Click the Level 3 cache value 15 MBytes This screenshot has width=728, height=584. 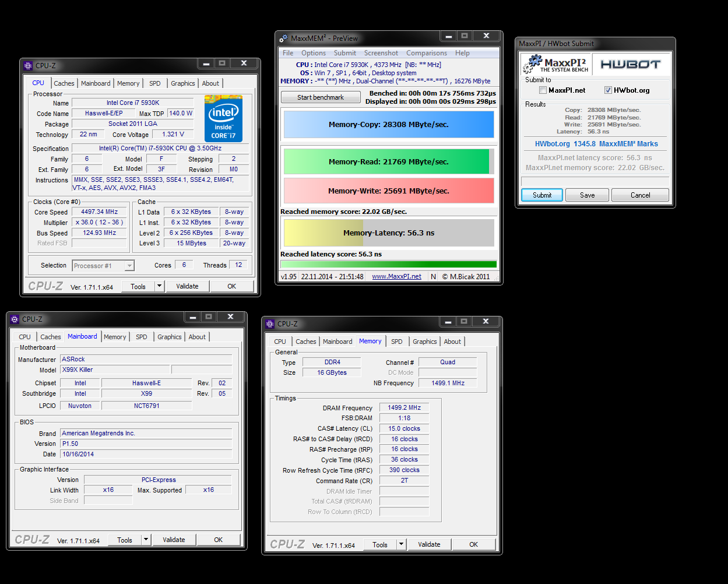[191, 243]
